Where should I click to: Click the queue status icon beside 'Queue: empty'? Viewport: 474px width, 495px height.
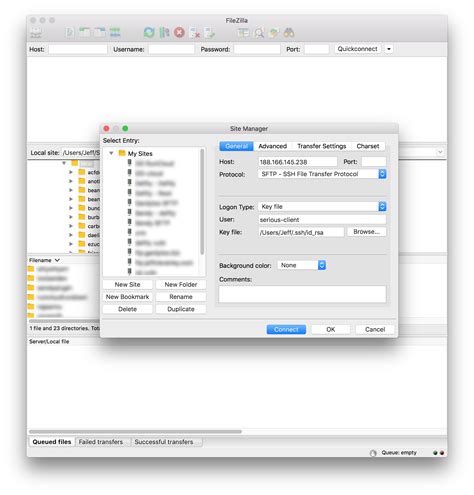pyautogui.click(x=373, y=453)
